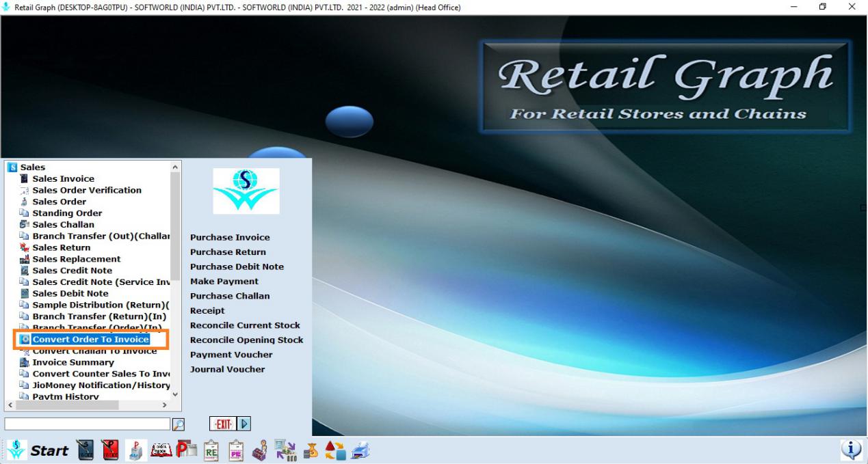
Task: Open the Reconcile Current Stock shortcut
Action: tap(245, 325)
